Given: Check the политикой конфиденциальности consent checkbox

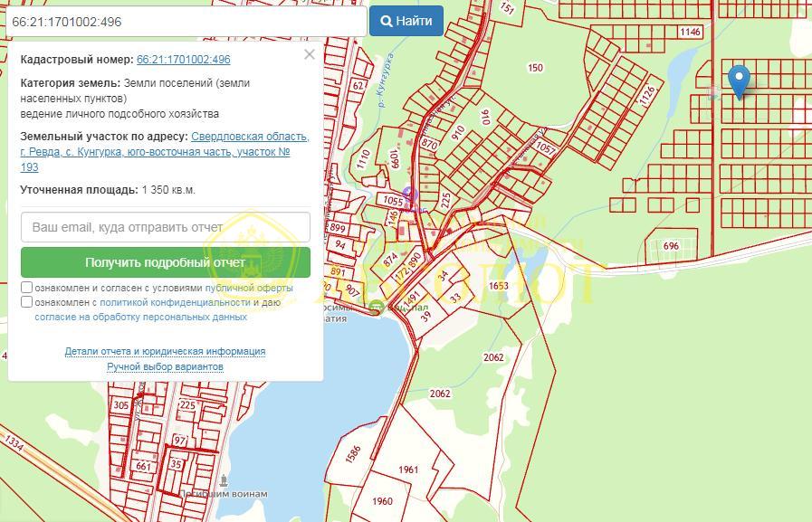Looking at the screenshot, I should tap(27, 301).
